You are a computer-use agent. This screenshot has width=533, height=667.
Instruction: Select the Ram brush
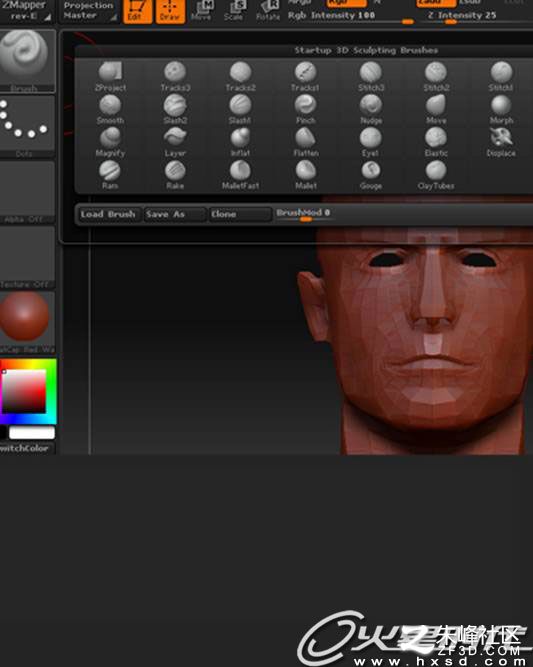click(x=110, y=174)
